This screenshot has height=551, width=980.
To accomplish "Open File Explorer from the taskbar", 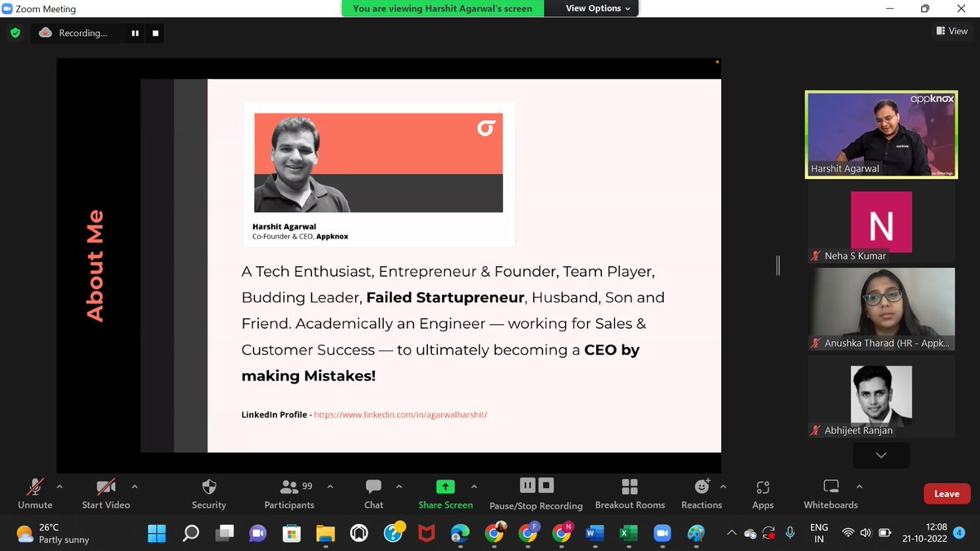I will tap(325, 533).
